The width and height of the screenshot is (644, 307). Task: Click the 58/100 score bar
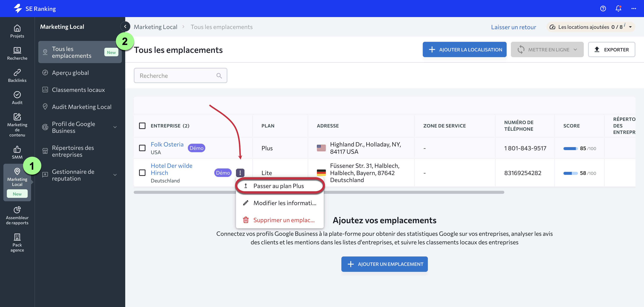tap(571, 173)
